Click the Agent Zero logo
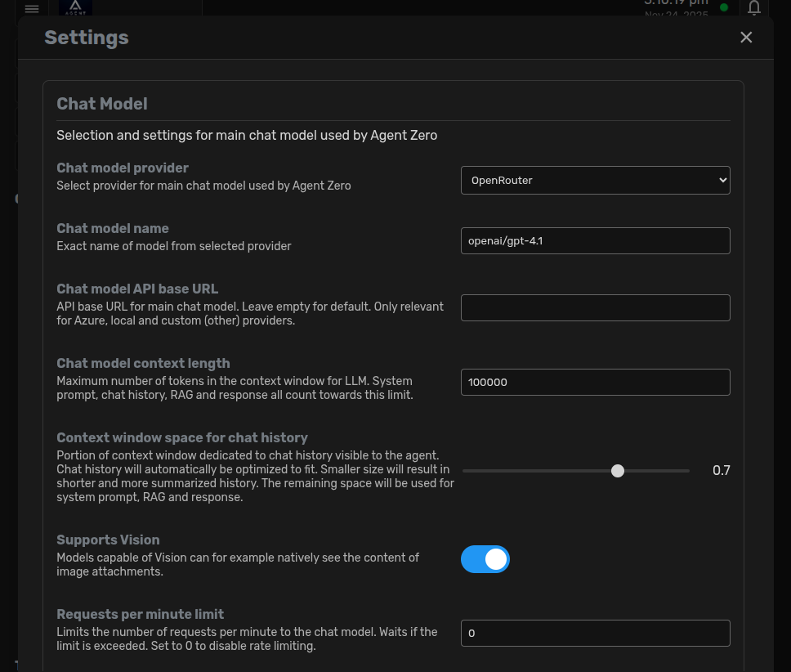 tap(75, 9)
